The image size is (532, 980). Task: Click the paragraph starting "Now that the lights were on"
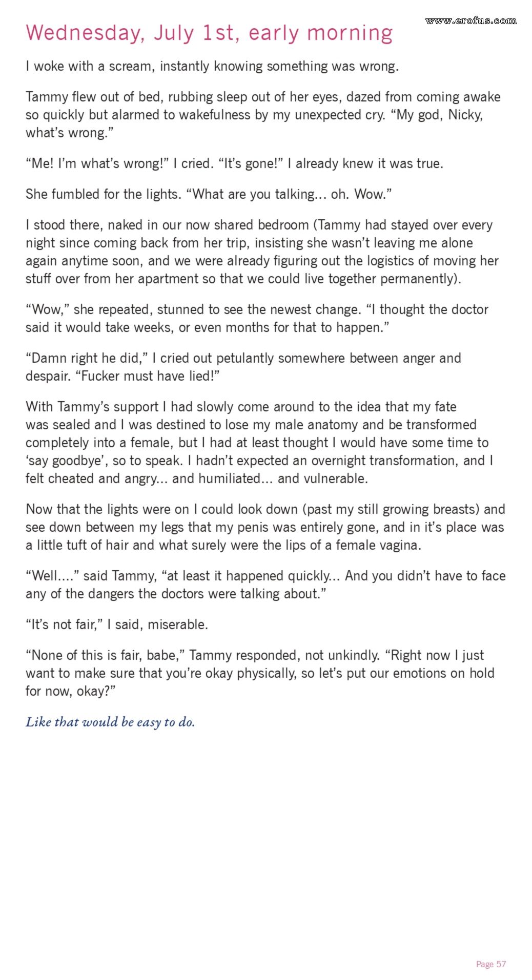point(265,527)
